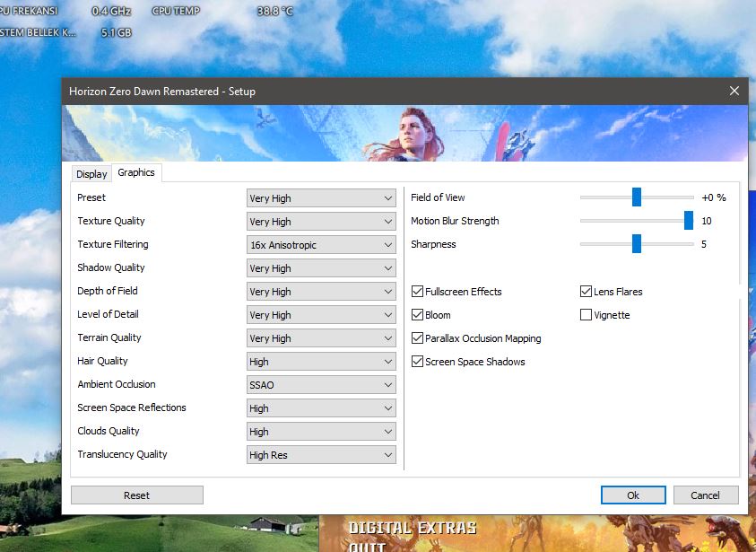Click the 0.4 GHz frequency readout
Viewport: 756px width, 552px height.
pyautogui.click(x=111, y=11)
